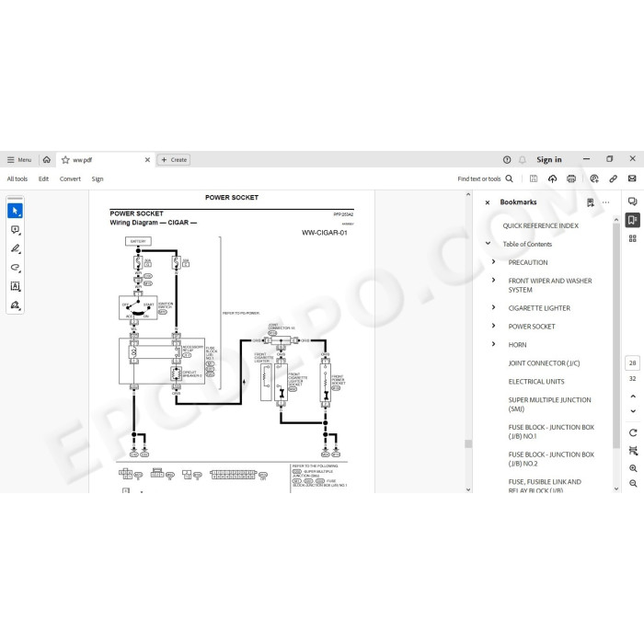Go to previous page arrow
644x644 pixels.
tap(633, 397)
